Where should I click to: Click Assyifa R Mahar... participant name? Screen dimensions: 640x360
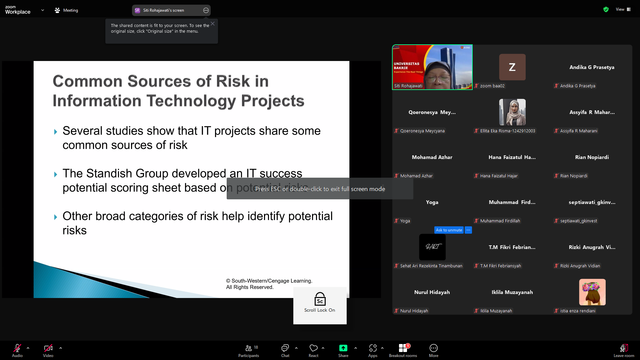pos(592,112)
